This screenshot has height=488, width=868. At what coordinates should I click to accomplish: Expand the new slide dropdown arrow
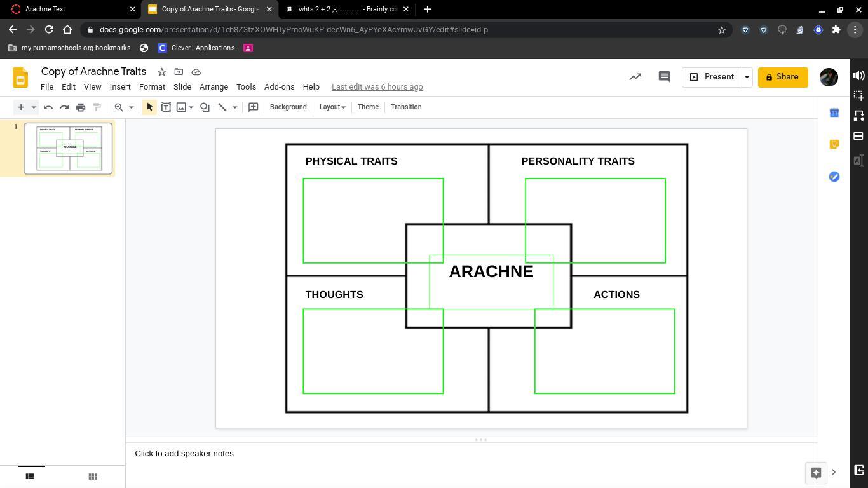pyautogui.click(x=34, y=107)
